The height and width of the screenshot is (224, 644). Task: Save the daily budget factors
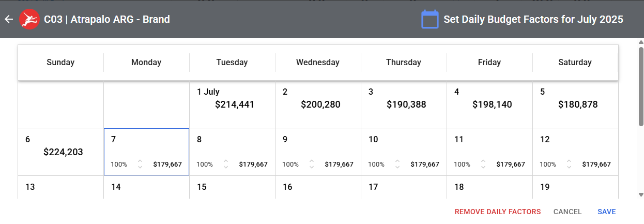pos(606,212)
